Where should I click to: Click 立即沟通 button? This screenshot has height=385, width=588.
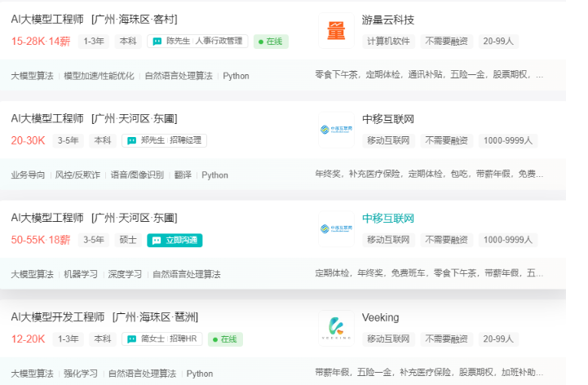point(175,240)
